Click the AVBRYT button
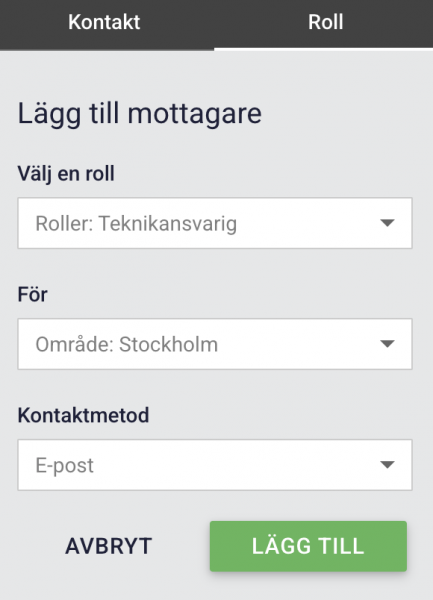433x600 pixels. click(x=109, y=546)
